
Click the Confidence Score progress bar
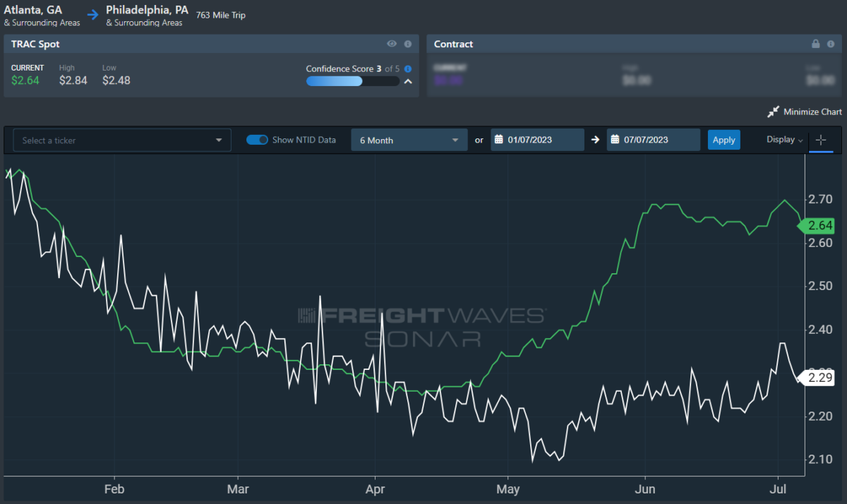353,81
